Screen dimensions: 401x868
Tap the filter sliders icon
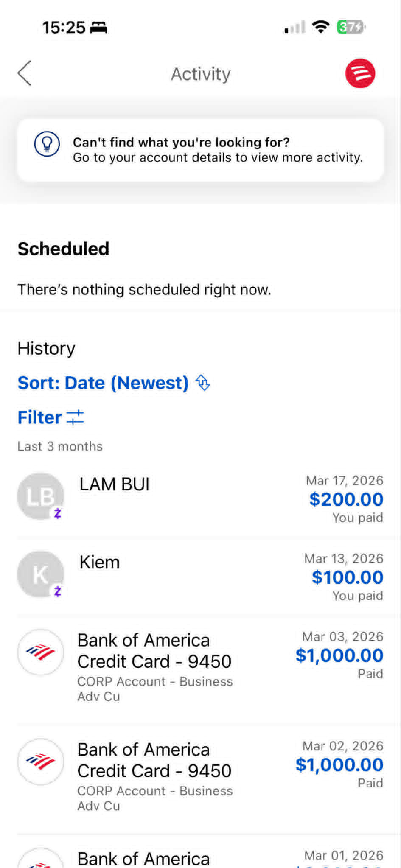(76, 417)
